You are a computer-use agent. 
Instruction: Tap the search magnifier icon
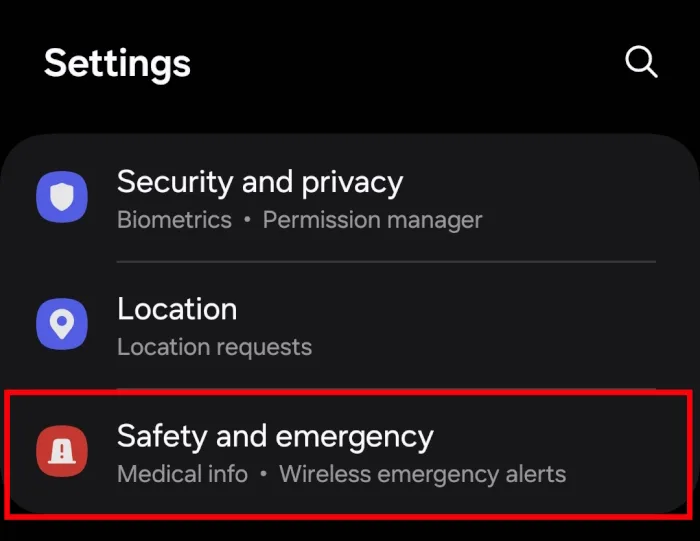pos(641,62)
